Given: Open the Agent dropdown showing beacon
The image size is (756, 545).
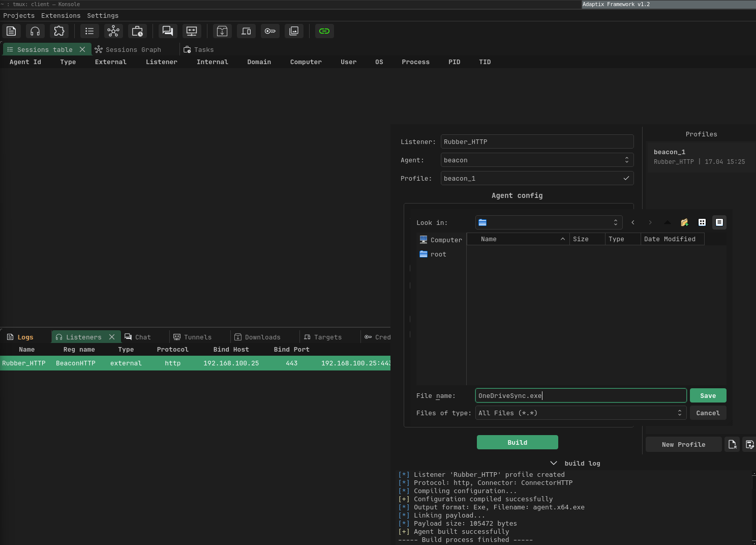Looking at the screenshot, I should tap(537, 160).
